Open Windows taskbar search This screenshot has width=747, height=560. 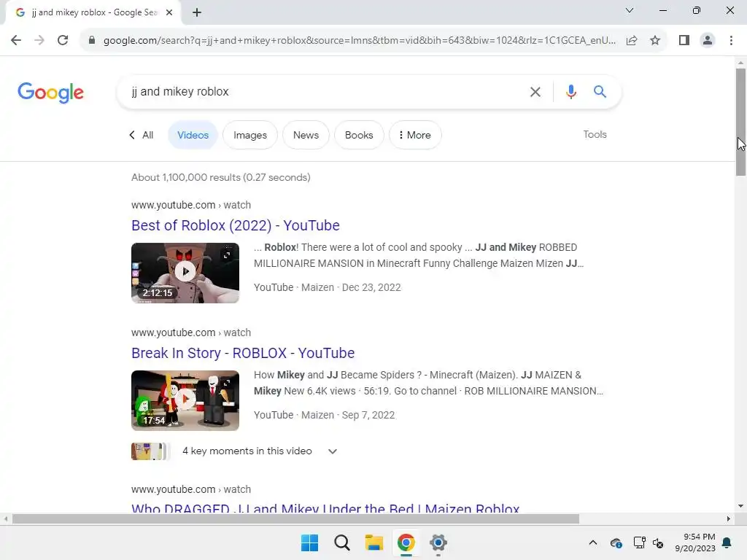(x=341, y=542)
